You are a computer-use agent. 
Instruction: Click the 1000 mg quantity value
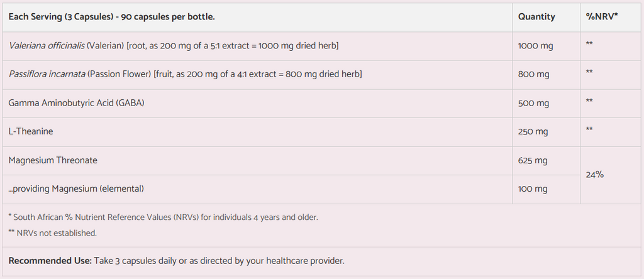tap(535, 46)
